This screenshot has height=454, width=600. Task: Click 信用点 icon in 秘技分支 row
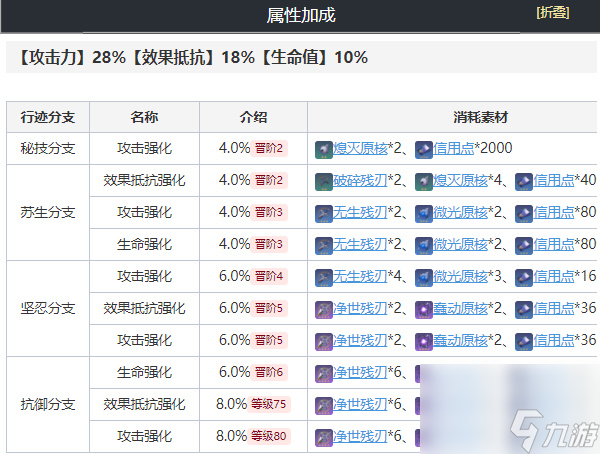coord(424,150)
